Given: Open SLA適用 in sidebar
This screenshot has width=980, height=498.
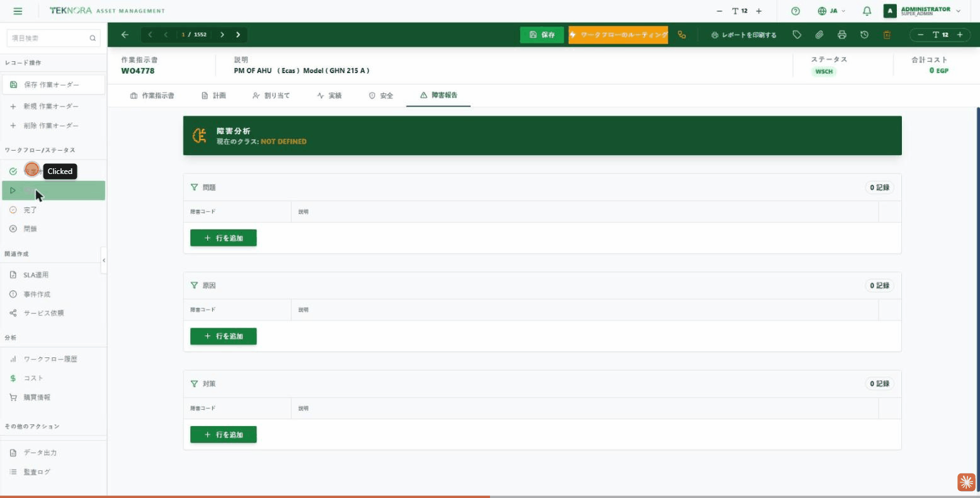Looking at the screenshot, I should [x=53, y=275].
